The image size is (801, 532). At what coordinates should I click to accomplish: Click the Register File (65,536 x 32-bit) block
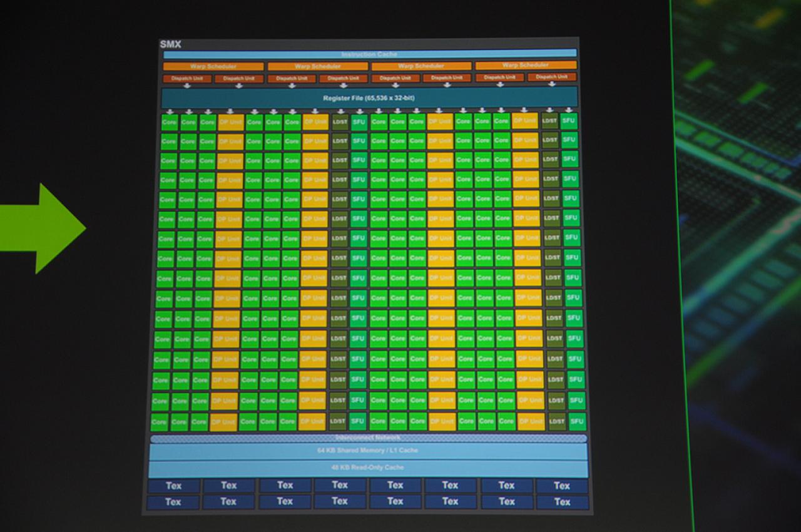coord(369,98)
